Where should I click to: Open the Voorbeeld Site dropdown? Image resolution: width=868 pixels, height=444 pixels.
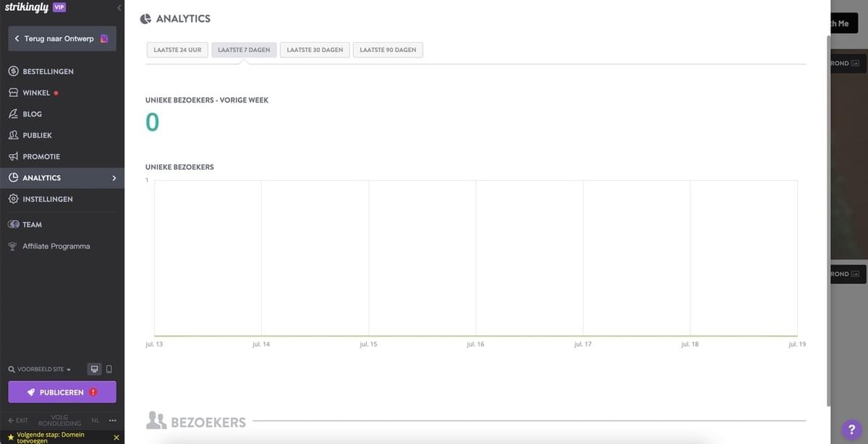coord(39,369)
